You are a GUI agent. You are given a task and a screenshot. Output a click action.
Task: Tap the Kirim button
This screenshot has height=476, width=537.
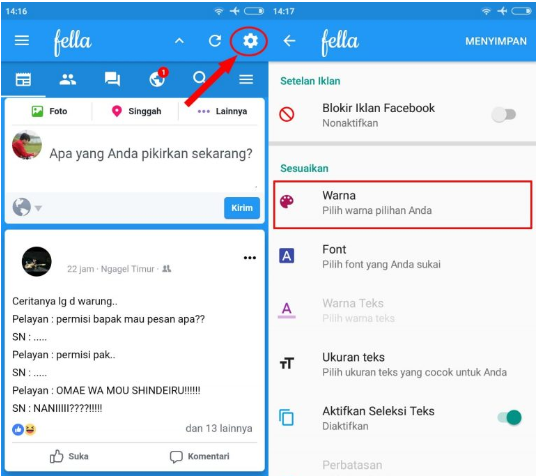(242, 208)
